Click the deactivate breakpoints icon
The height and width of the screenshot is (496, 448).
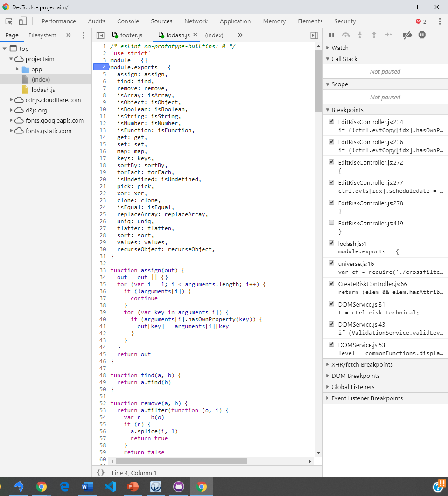(x=407, y=35)
